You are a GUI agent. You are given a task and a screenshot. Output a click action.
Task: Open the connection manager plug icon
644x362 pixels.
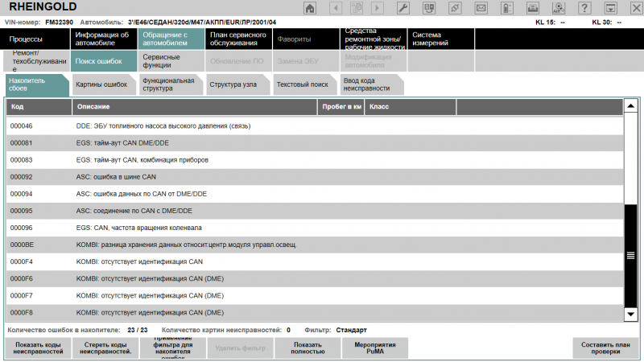455,8
